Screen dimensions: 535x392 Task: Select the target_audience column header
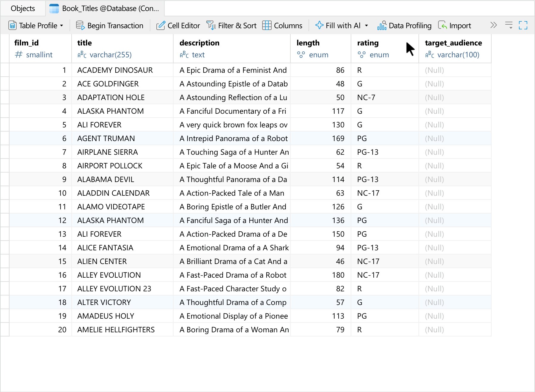455,49
